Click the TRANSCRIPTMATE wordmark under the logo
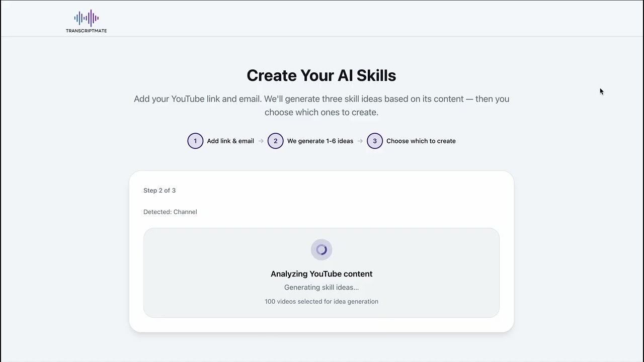This screenshot has width=644, height=362. pos(86,31)
